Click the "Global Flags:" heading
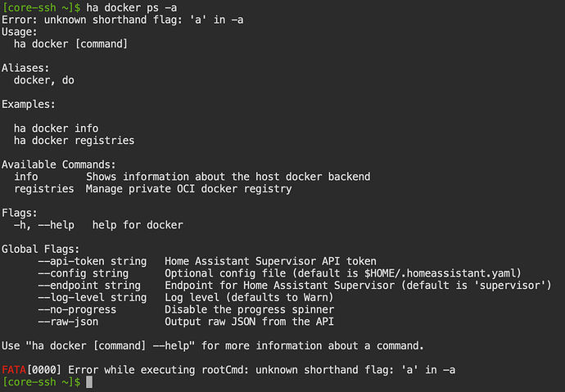 (41, 249)
